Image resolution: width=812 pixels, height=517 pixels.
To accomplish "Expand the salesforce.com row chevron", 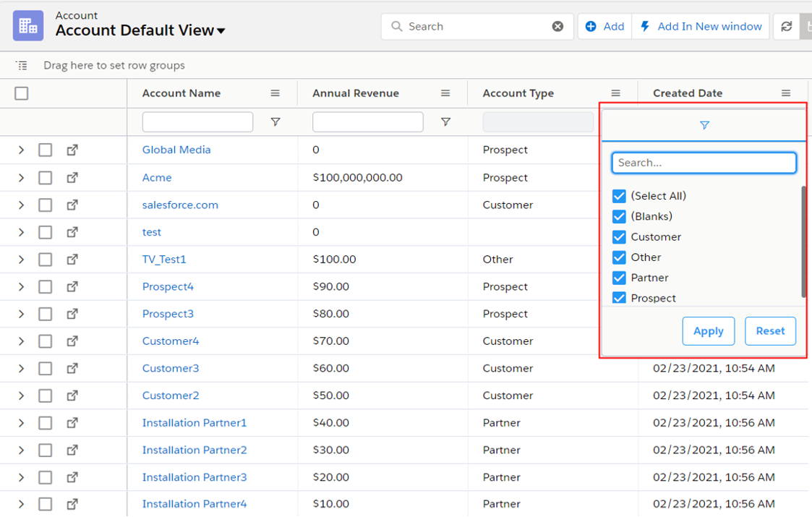I will [x=21, y=205].
